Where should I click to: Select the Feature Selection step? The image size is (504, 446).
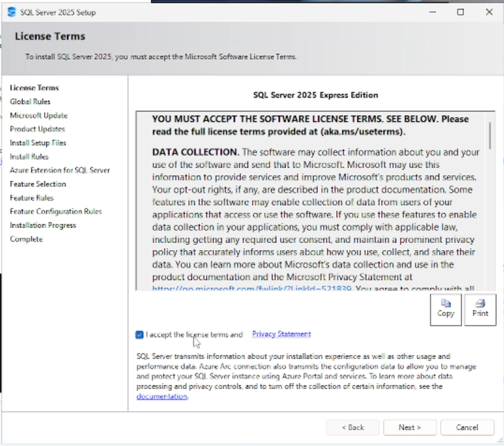[x=38, y=184]
